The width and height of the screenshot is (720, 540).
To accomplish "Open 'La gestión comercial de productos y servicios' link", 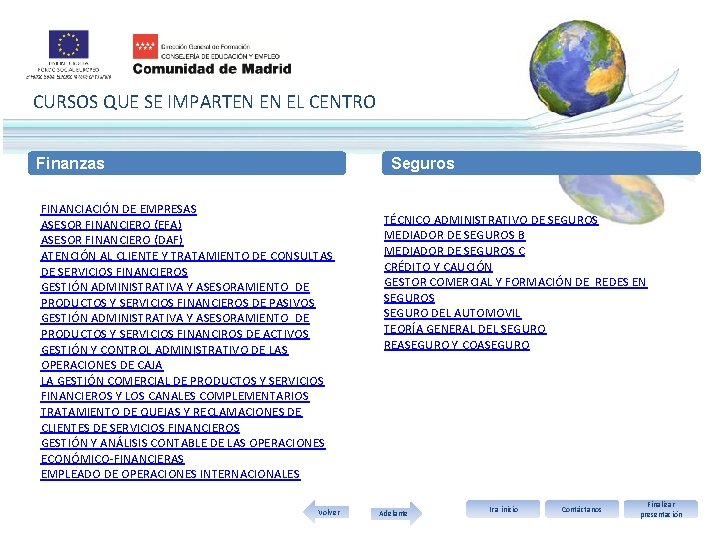I will pos(182,381).
